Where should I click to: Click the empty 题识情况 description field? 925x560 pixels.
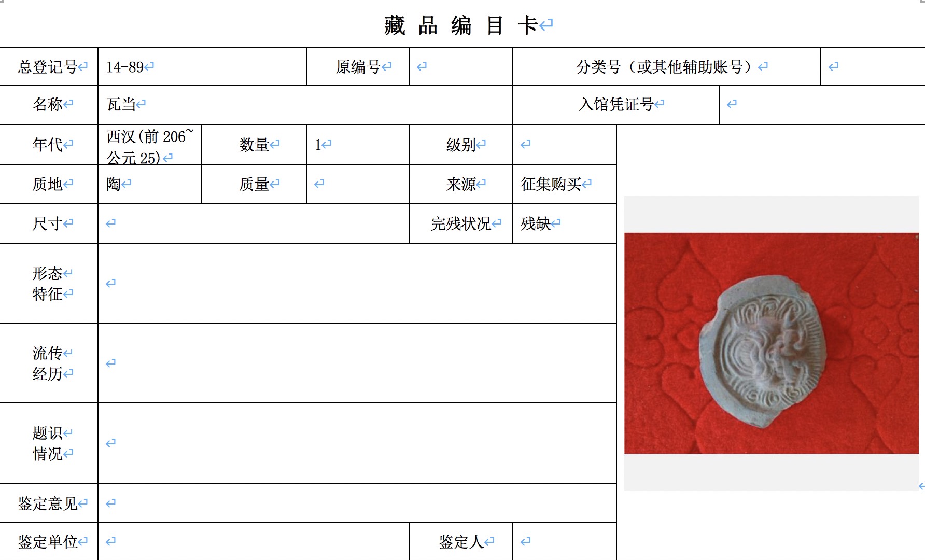pyautogui.click(x=357, y=443)
